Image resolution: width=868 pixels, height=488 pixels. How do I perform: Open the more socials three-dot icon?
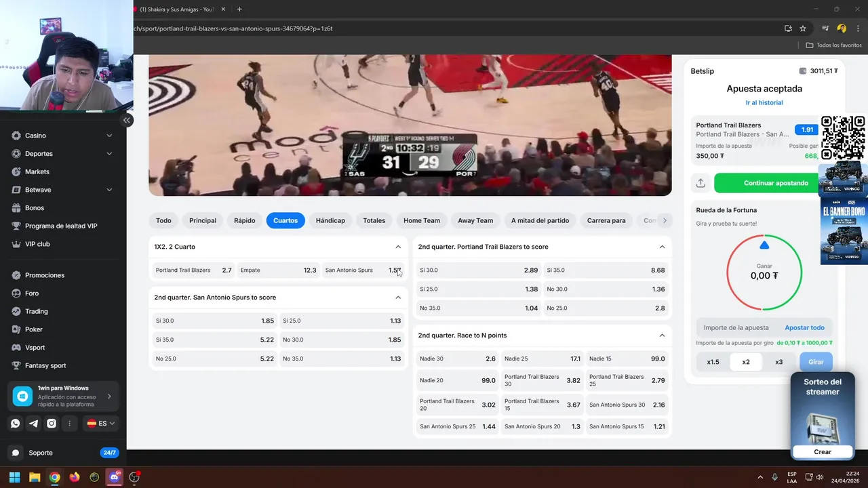tap(69, 424)
